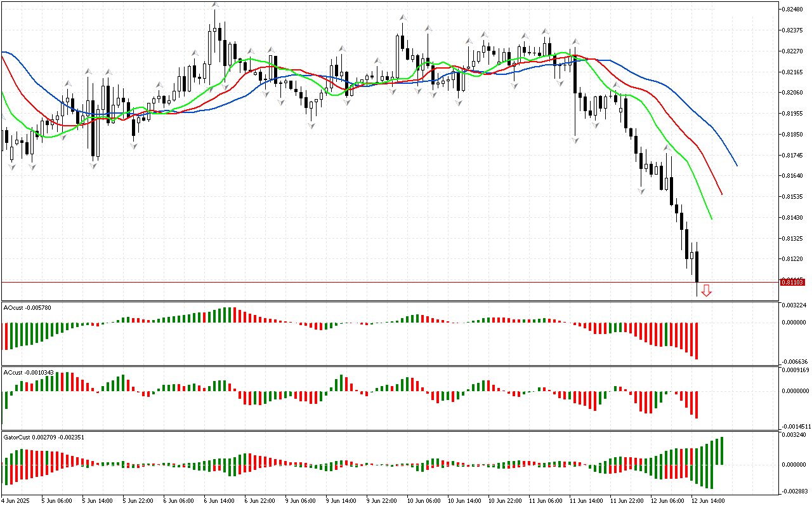This screenshot has height=508, width=812.
Task: Click right end of red Alligator line
Action: point(722,194)
